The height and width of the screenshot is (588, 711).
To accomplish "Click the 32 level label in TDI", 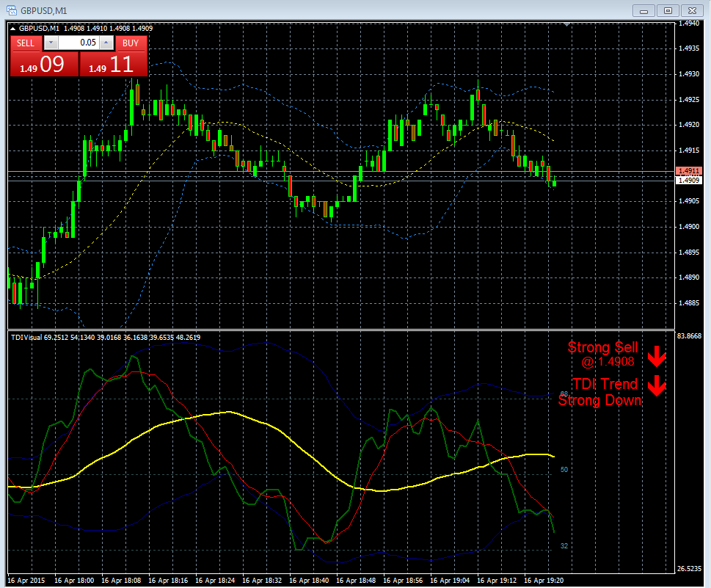I will point(564,546).
